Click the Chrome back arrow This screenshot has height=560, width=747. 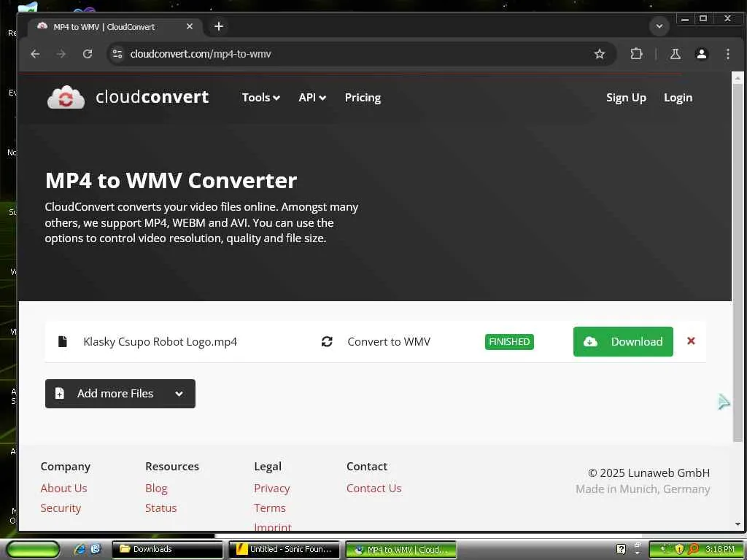[x=35, y=54]
